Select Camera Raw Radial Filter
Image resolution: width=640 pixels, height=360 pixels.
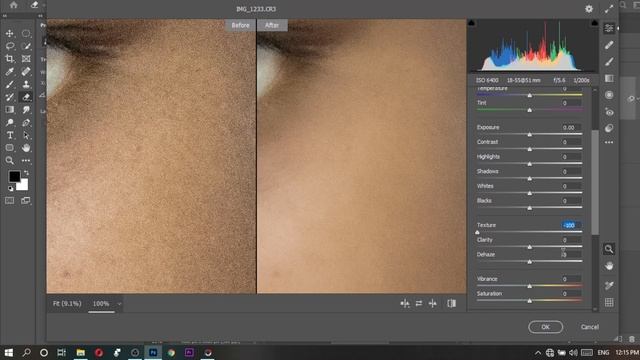tap(609, 95)
